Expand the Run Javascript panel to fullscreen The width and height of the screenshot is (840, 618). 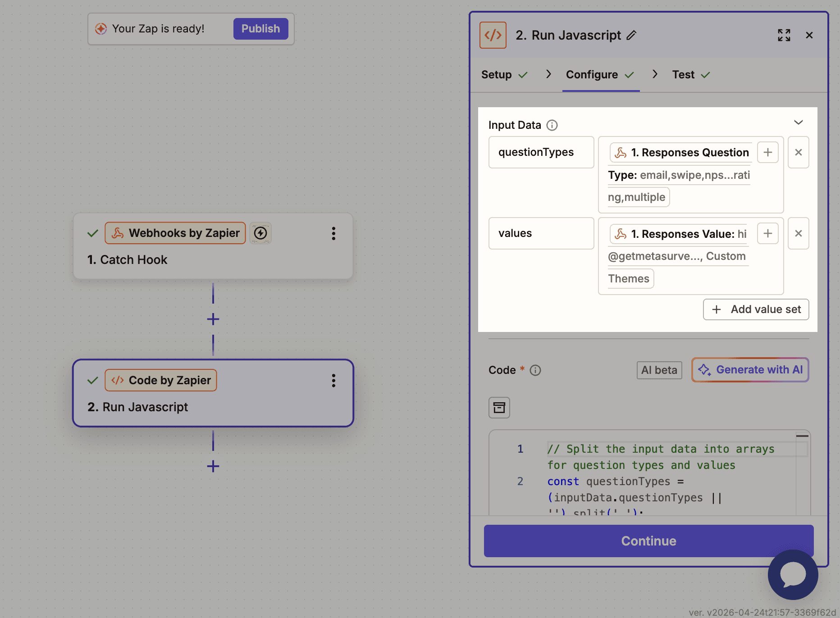pos(784,35)
